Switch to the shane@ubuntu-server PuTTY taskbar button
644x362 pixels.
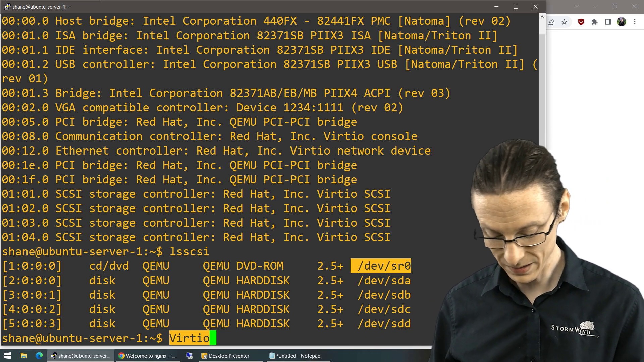point(80,356)
